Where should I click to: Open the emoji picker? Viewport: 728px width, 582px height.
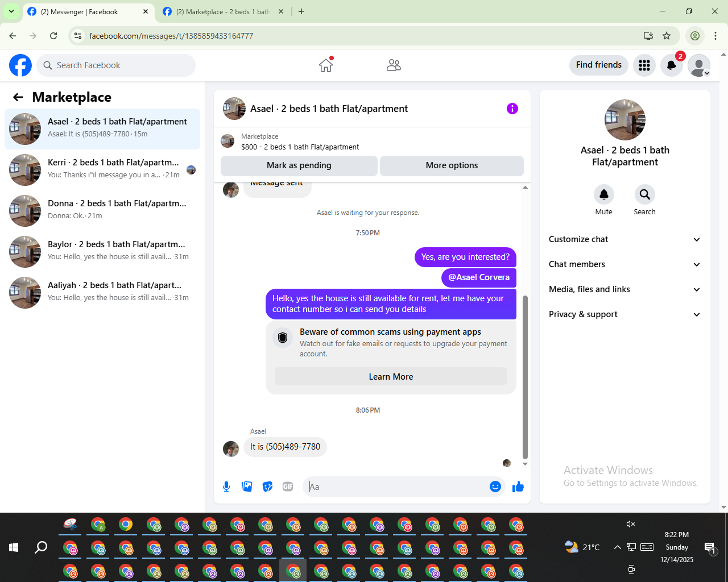[495, 487]
